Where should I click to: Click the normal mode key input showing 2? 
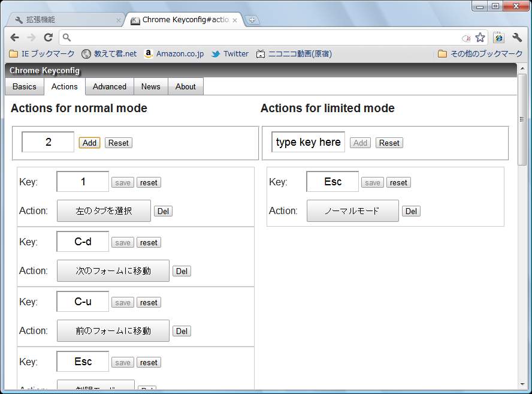click(48, 142)
